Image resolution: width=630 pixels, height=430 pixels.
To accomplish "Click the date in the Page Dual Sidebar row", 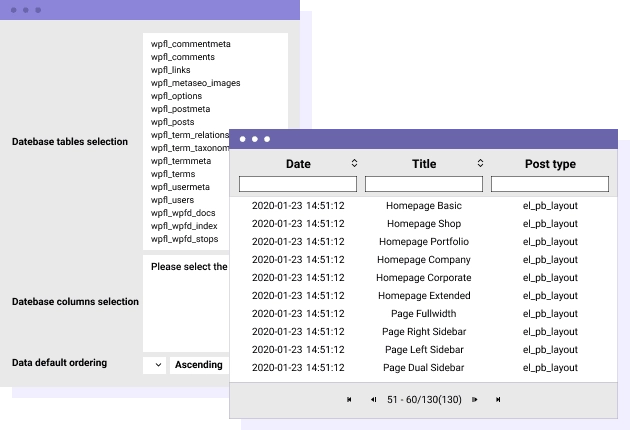I will pyautogui.click(x=298, y=368).
